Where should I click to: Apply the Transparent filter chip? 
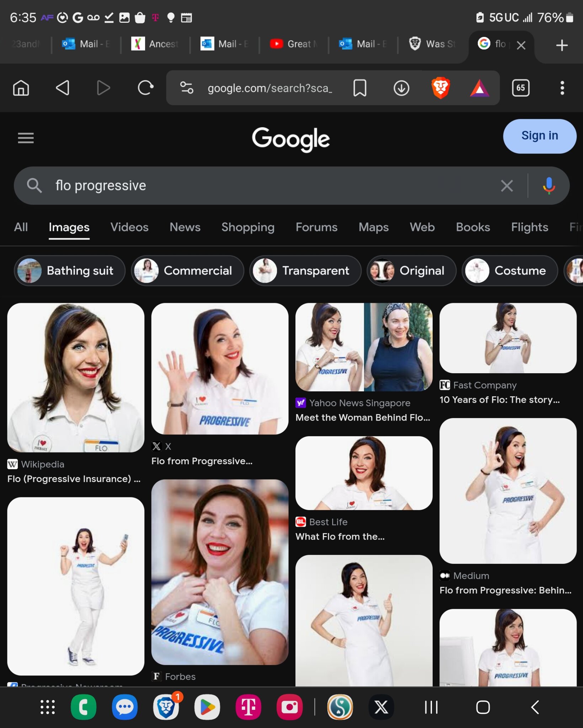pyautogui.click(x=305, y=271)
